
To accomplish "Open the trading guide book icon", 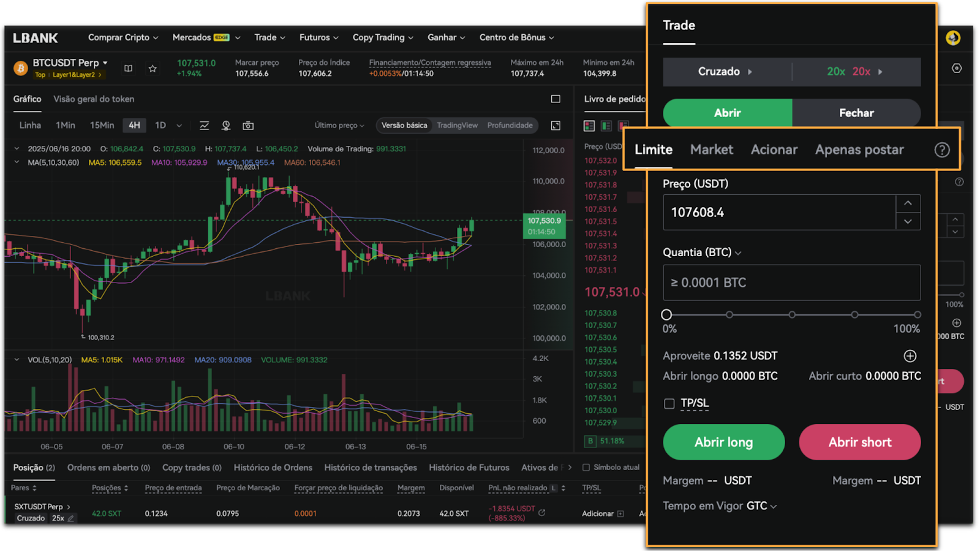I will [x=128, y=69].
